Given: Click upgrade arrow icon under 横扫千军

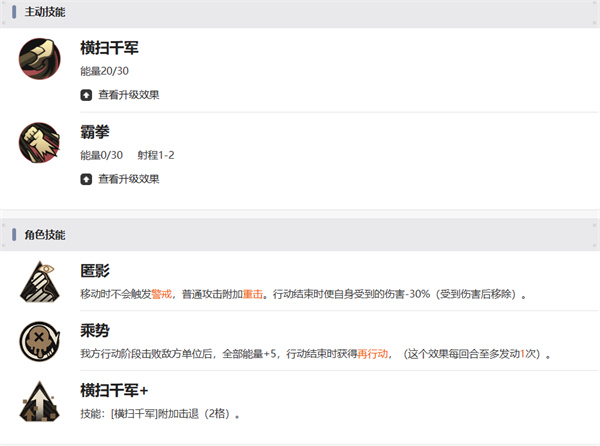Looking at the screenshot, I should (x=86, y=95).
